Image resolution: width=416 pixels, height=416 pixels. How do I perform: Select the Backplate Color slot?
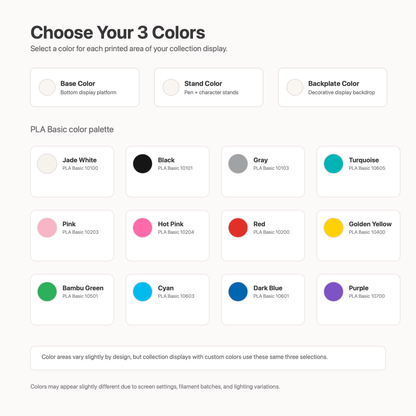point(333,87)
